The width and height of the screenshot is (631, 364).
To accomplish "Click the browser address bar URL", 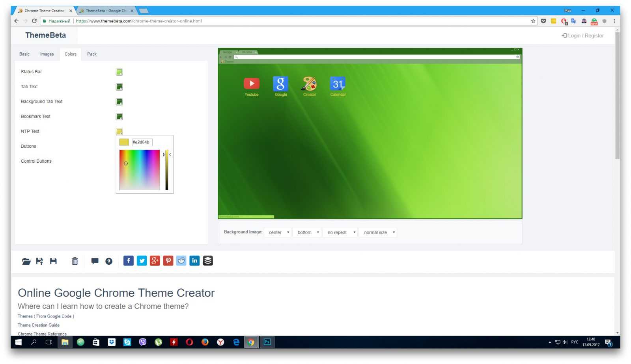I will [x=138, y=21].
